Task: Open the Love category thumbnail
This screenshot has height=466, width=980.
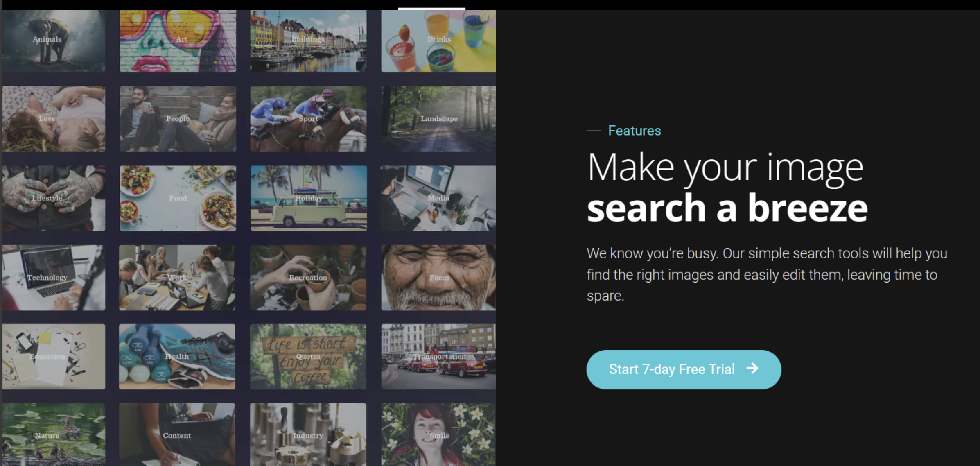Action: pos(54,119)
